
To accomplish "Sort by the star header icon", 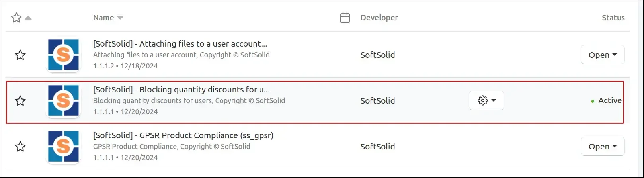I will (x=16, y=18).
